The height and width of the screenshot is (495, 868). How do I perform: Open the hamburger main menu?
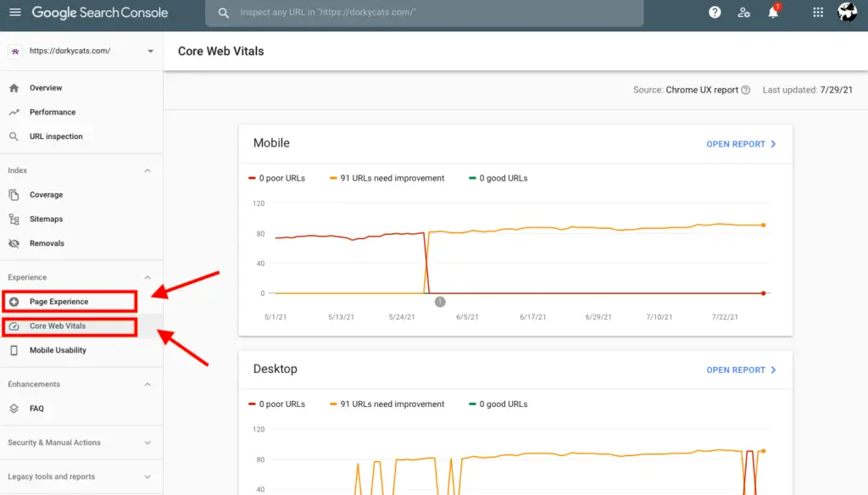pos(15,12)
